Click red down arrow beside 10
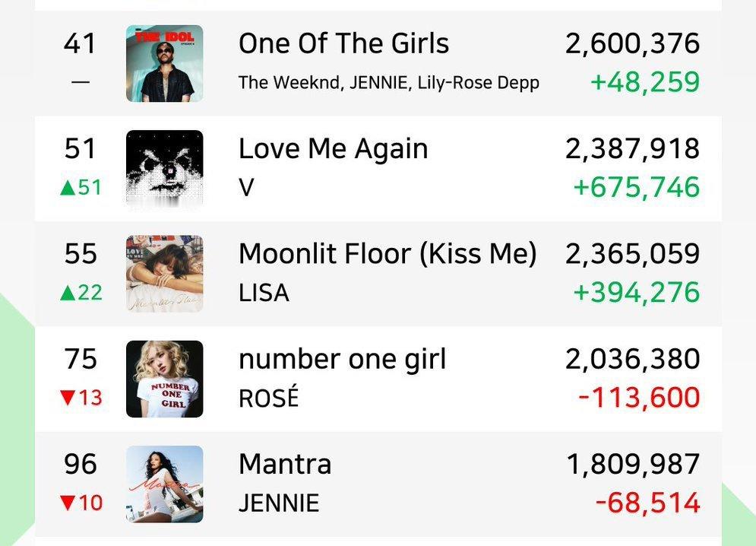The image size is (756, 546). tap(68, 503)
